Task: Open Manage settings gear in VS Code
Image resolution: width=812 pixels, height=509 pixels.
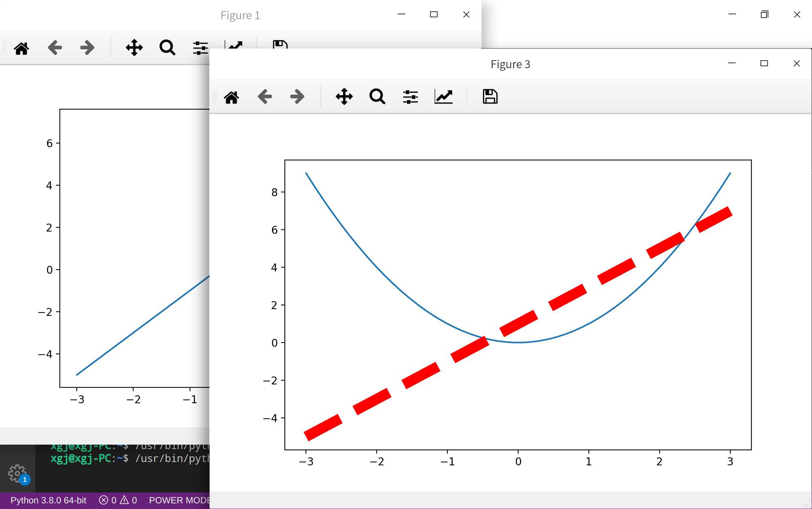Action: point(17,474)
